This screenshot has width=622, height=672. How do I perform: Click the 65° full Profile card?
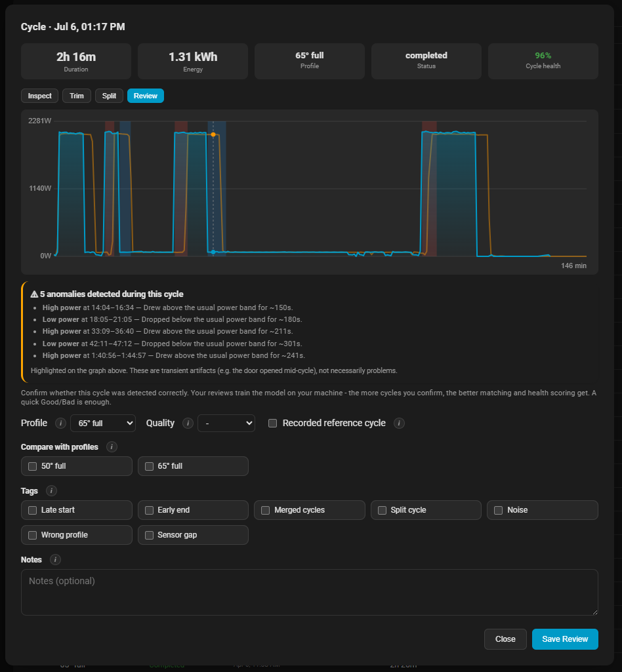[x=309, y=61]
